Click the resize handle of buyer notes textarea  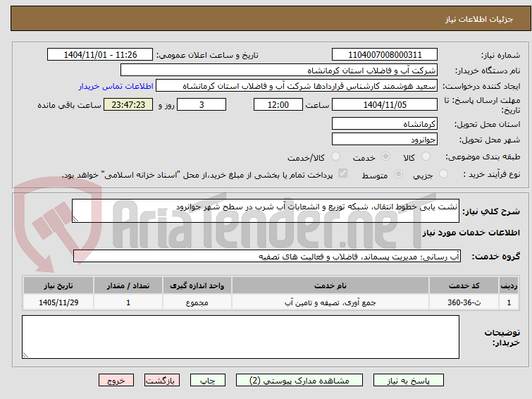tap(25, 355)
